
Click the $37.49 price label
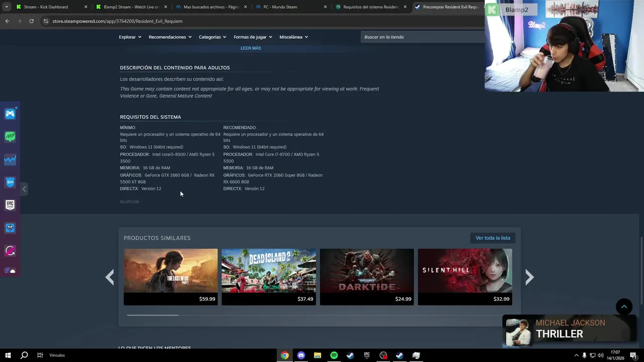coord(305,299)
